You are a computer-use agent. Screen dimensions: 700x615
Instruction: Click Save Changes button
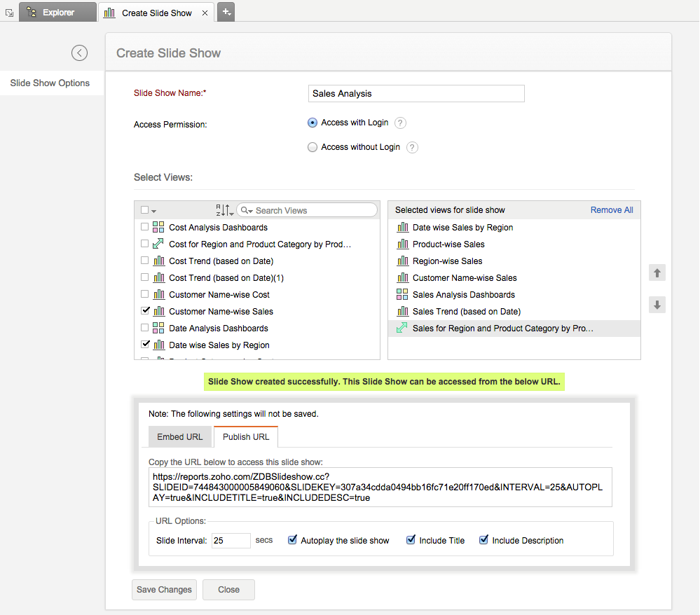[164, 590]
